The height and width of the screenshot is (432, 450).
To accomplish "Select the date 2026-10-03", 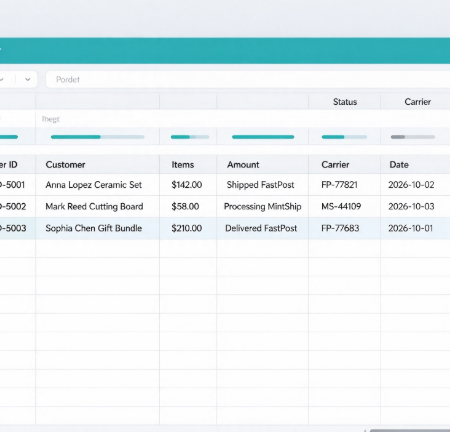I will coord(411,207).
